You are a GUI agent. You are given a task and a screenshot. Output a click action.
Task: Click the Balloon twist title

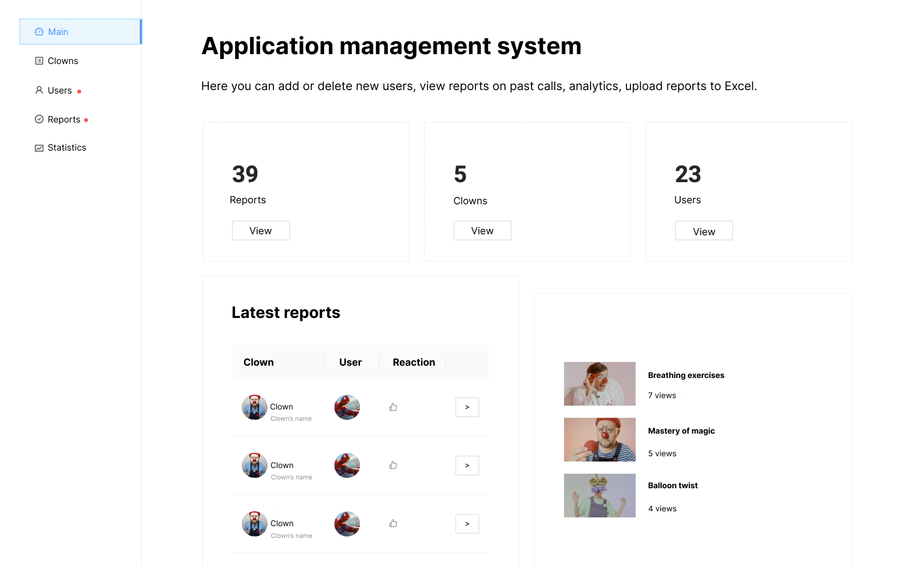tap(673, 486)
